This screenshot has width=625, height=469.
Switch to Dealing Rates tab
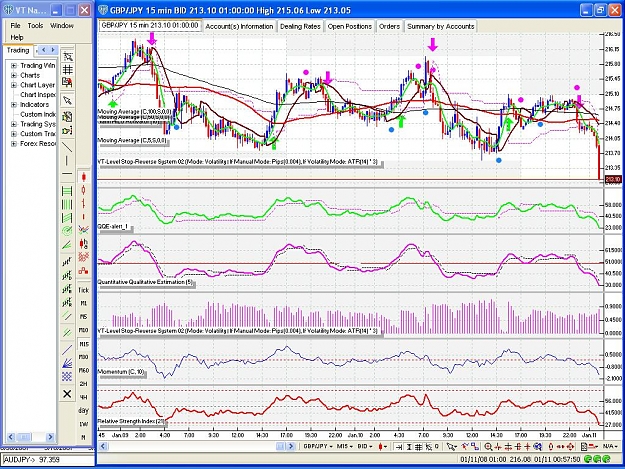[x=300, y=26]
